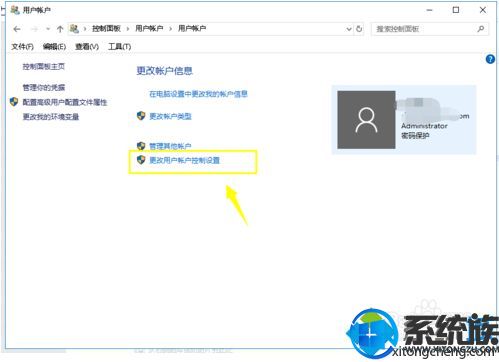Open the 编辑(E) menu
Viewport: 499px width, 362px height.
(54, 47)
